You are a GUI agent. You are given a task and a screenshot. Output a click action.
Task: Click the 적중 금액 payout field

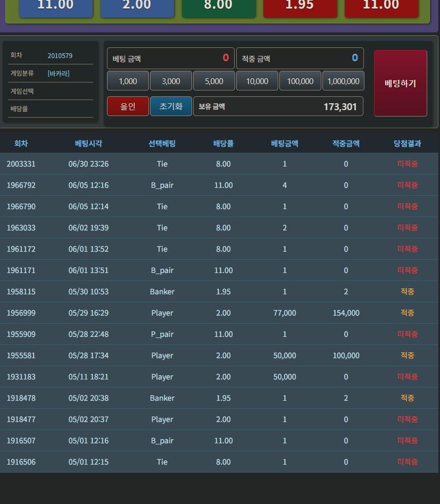pyautogui.click(x=300, y=58)
